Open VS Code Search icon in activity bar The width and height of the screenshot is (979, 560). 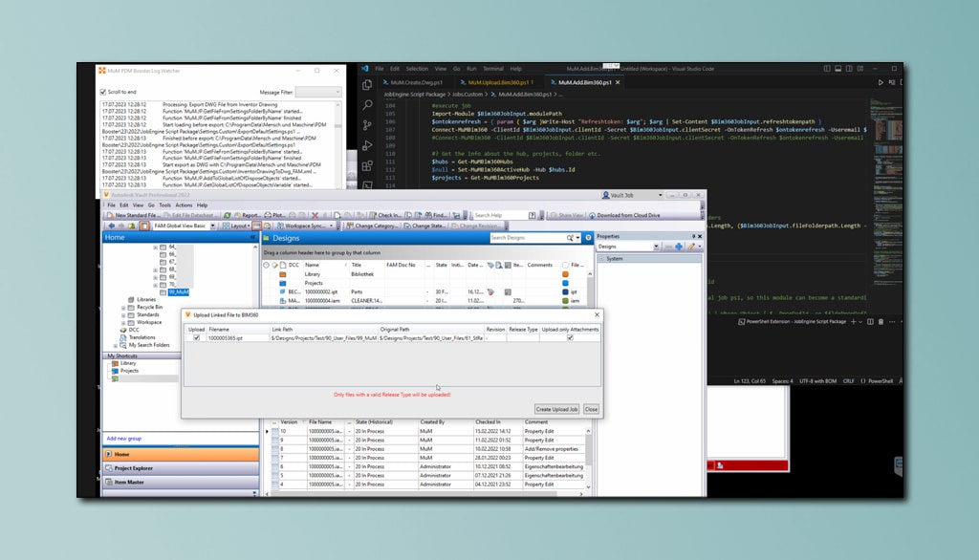coord(369,105)
